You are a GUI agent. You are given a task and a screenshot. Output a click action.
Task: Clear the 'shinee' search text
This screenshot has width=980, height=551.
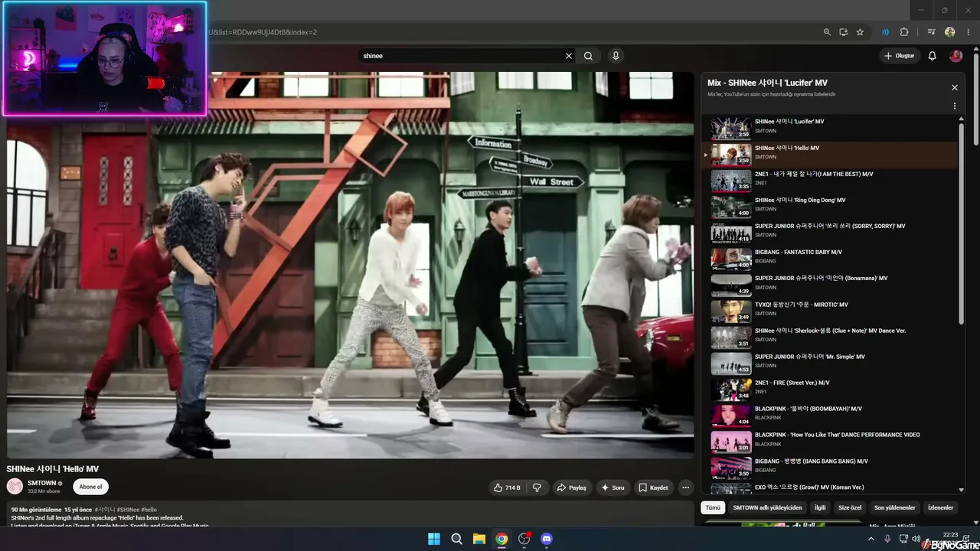point(569,56)
